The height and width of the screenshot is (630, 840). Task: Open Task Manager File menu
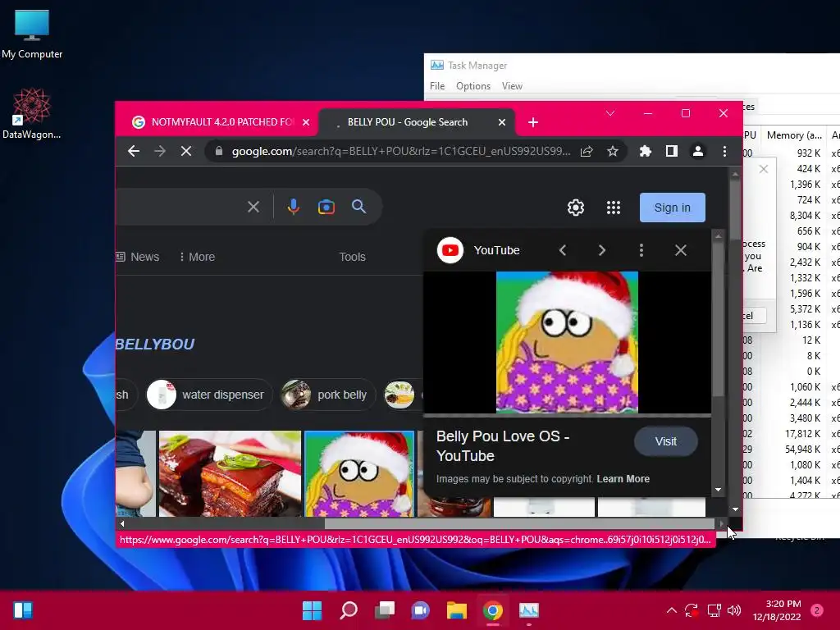click(437, 86)
